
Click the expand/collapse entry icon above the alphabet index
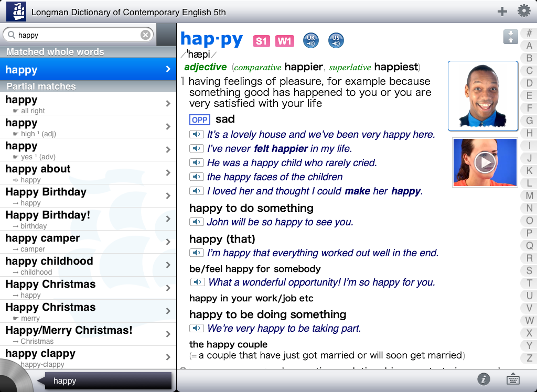click(x=510, y=37)
